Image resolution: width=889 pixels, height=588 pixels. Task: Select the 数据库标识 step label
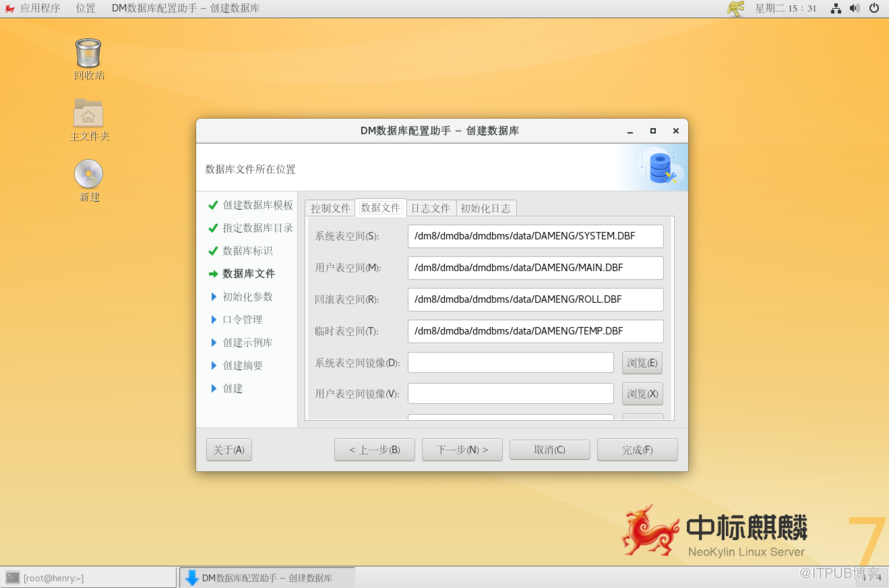point(247,251)
